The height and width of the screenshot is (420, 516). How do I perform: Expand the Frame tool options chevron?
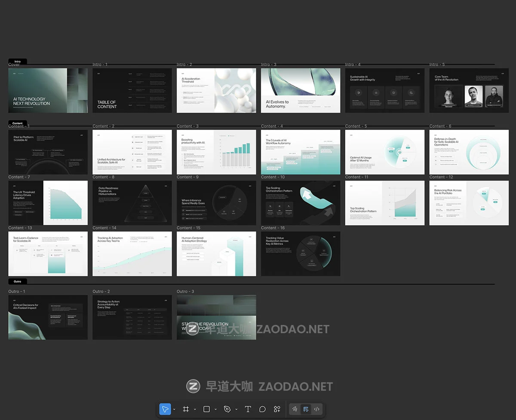[x=195, y=410]
